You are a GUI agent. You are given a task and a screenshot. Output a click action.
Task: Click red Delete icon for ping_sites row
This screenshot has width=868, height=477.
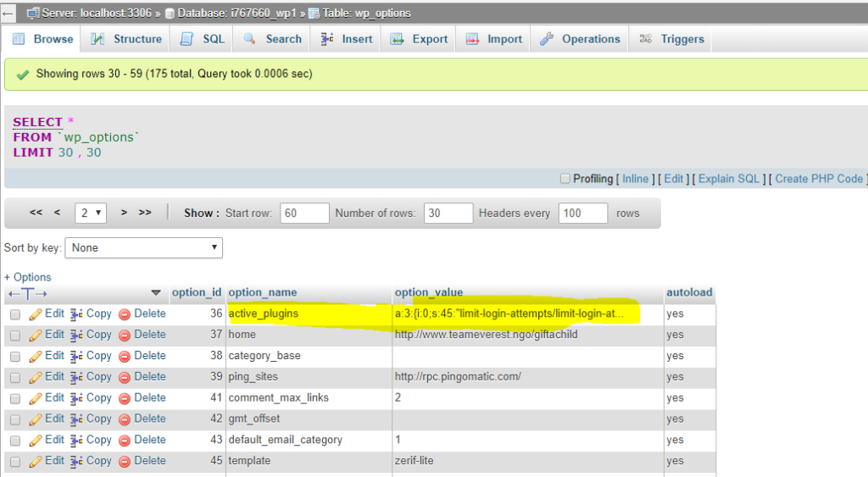click(125, 377)
